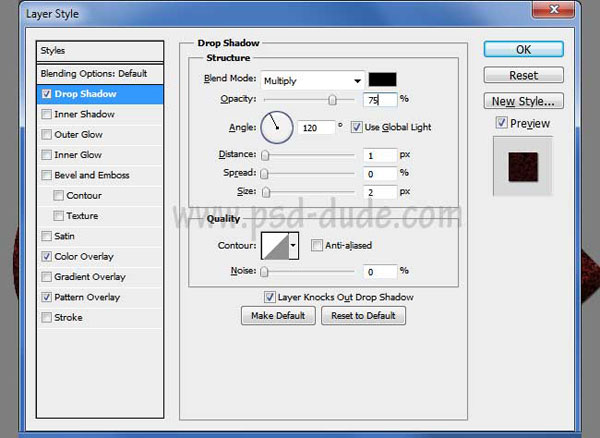Click the style preview thumbnail
Screen dimensions: 600x438
pos(523,166)
